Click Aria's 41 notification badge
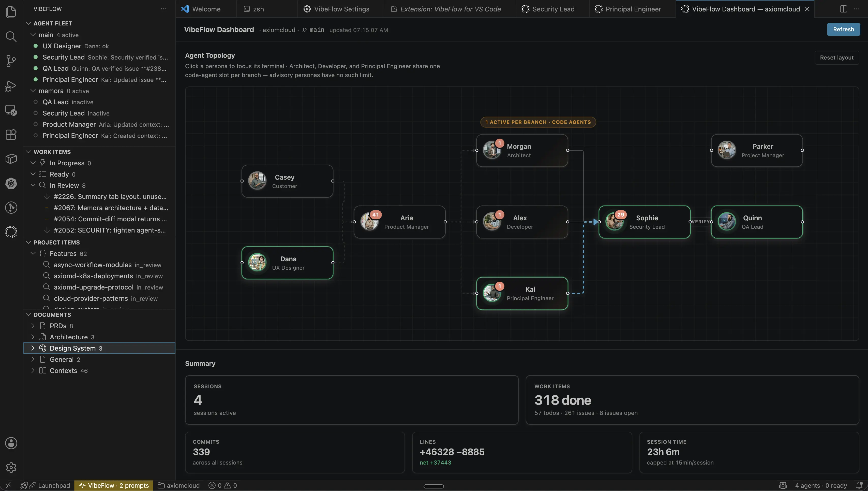868x491 pixels. (x=375, y=214)
